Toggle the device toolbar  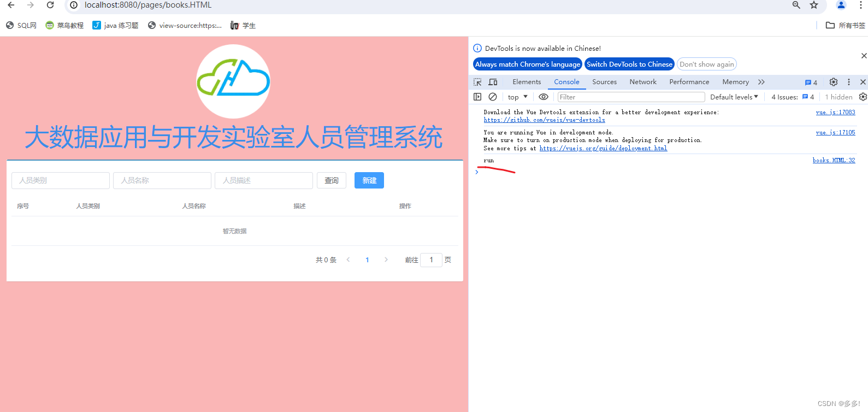coord(493,82)
